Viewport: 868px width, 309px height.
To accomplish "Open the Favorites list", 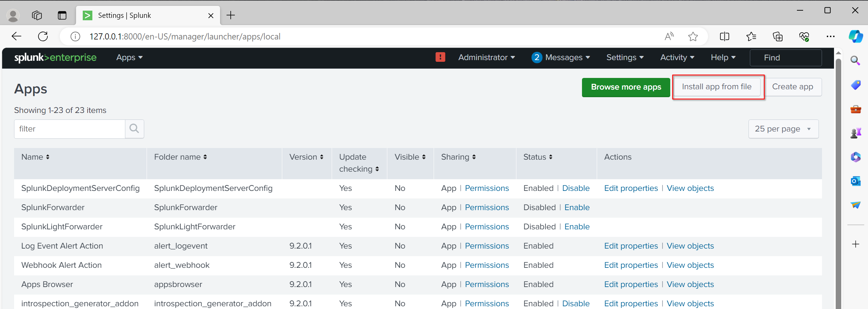I will tap(751, 36).
